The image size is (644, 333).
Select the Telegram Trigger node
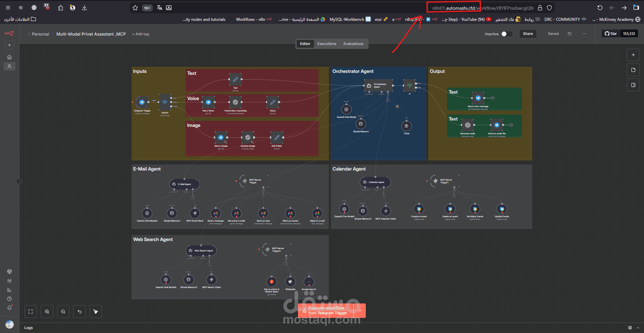click(142, 102)
